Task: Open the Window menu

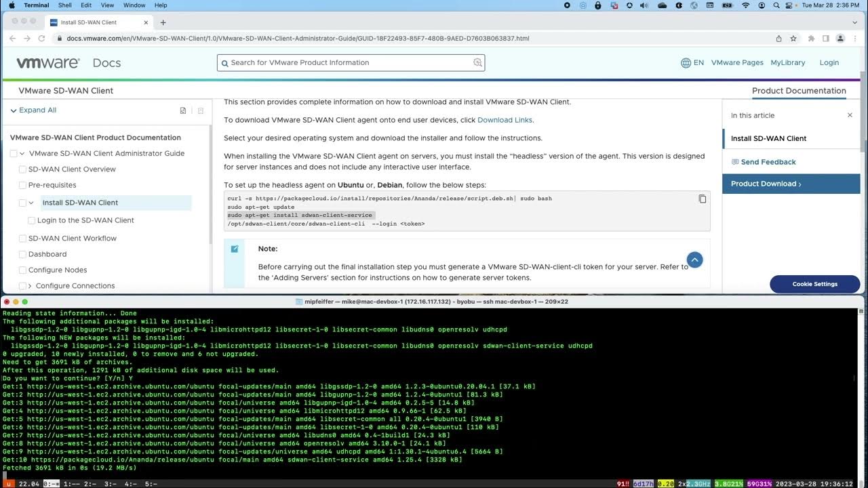Action: click(134, 5)
